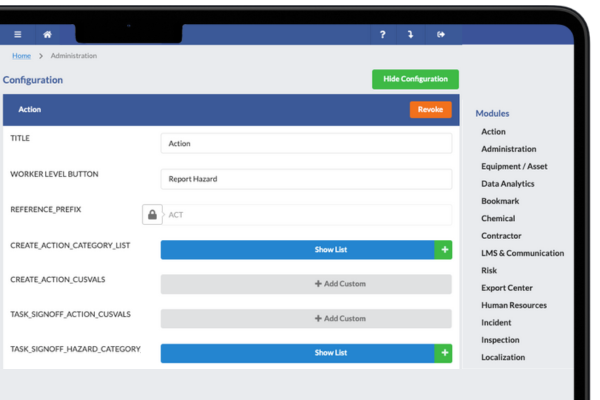600x400 pixels.
Task: Expand Show List for TASK_SIGNOFF_HAZARD_CATEGORY
Action: tap(297, 353)
